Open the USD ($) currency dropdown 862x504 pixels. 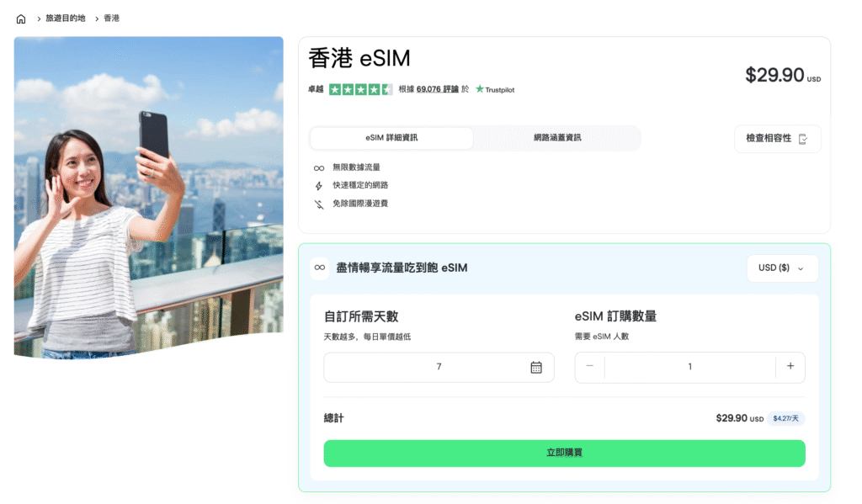click(x=781, y=268)
